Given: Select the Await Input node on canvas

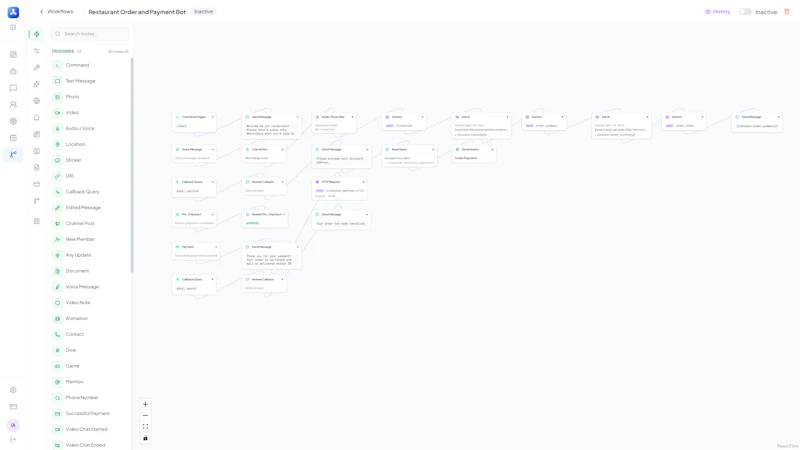Looking at the screenshot, I should 409,156.
